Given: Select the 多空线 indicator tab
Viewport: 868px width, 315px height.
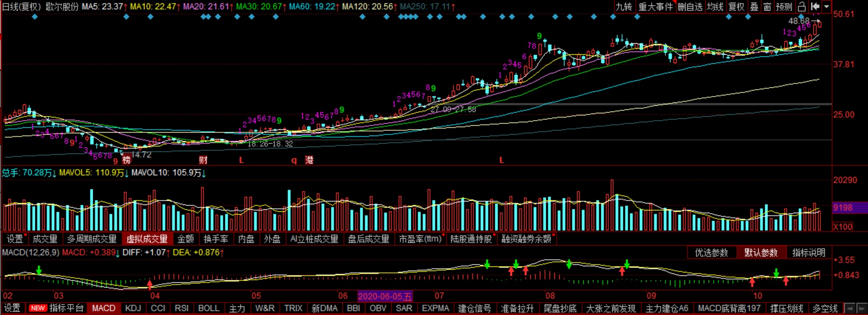Looking at the screenshot, I should tap(825, 308).
